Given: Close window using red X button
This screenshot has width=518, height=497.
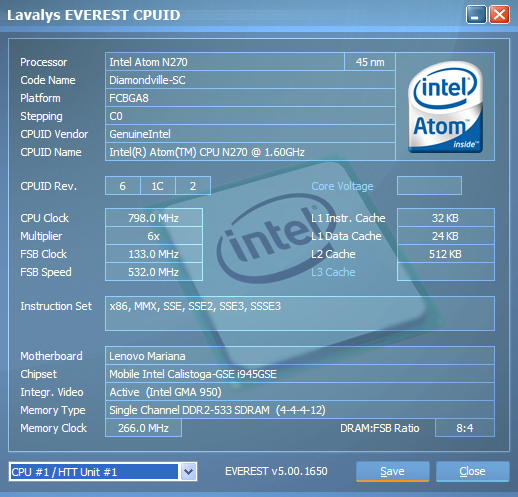Looking at the screenshot, I should click(x=499, y=15).
